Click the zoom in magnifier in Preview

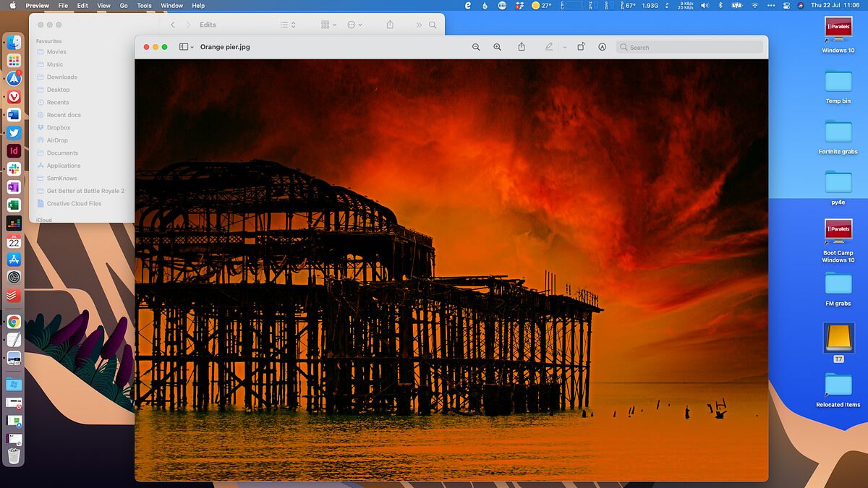[x=497, y=47]
